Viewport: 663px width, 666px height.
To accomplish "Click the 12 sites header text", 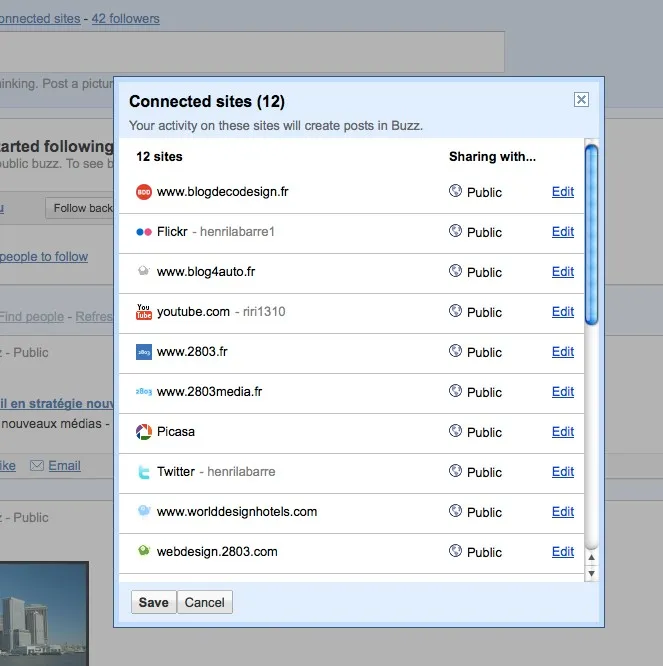I will pyautogui.click(x=159, y=157).
